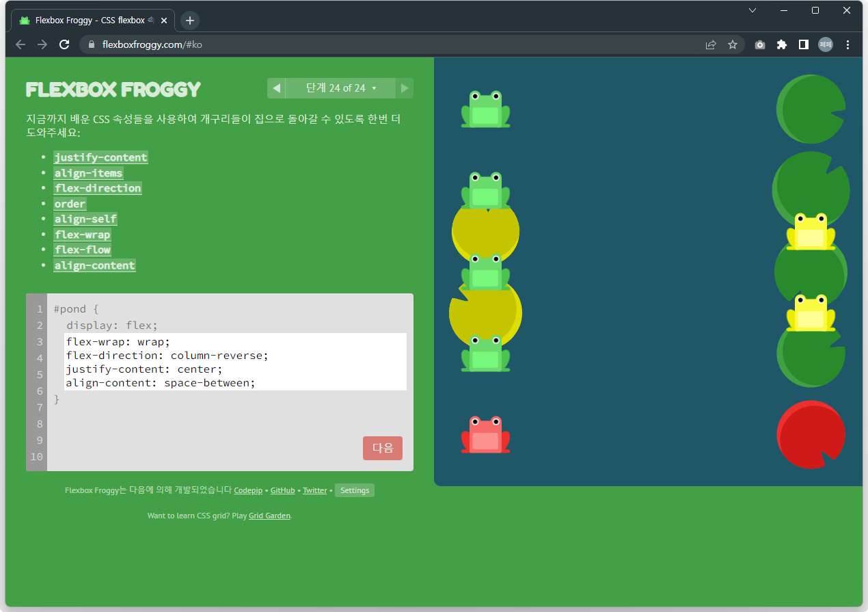The width and height of the screenshot is (868, 612).
Task: Open the tab search chevron
Action: (x=752, y=10)
